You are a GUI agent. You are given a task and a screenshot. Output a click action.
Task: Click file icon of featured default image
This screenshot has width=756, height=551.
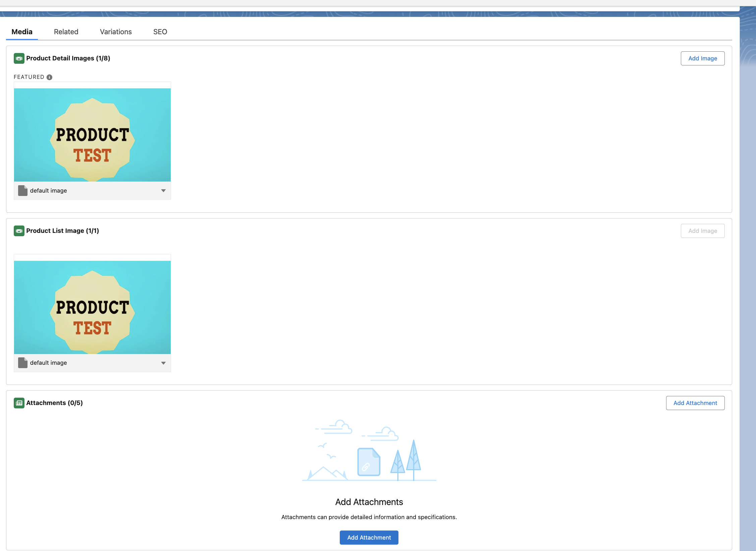(x=22, y=191)
